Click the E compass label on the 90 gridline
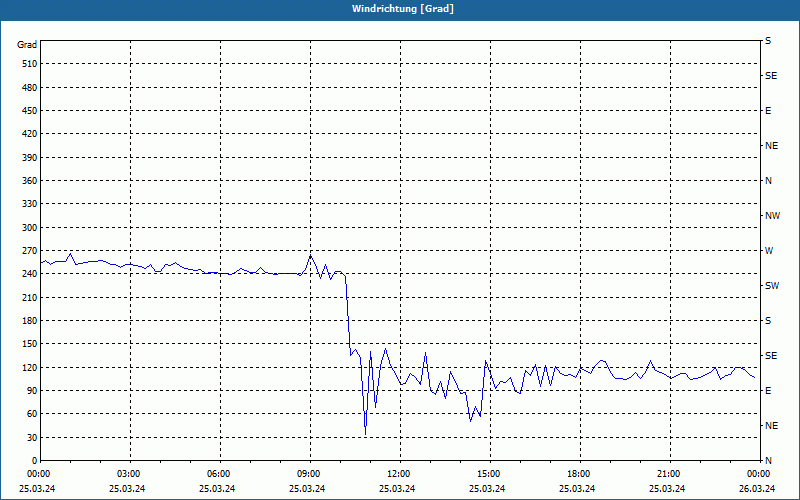The width and height of the screenshot is (800, 500). coord(768,391)
